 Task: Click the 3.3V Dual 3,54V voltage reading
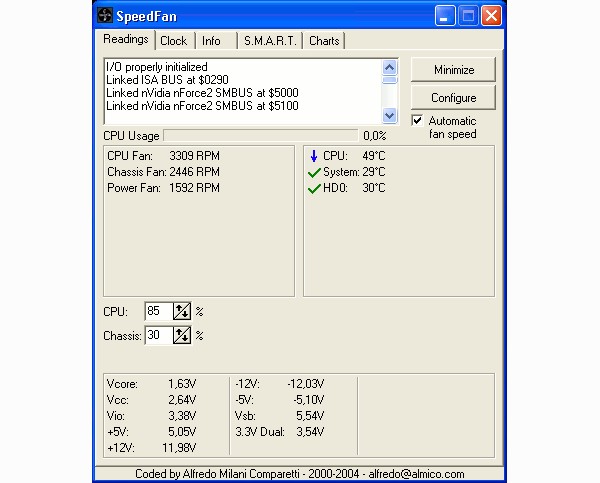coord(280,432)
